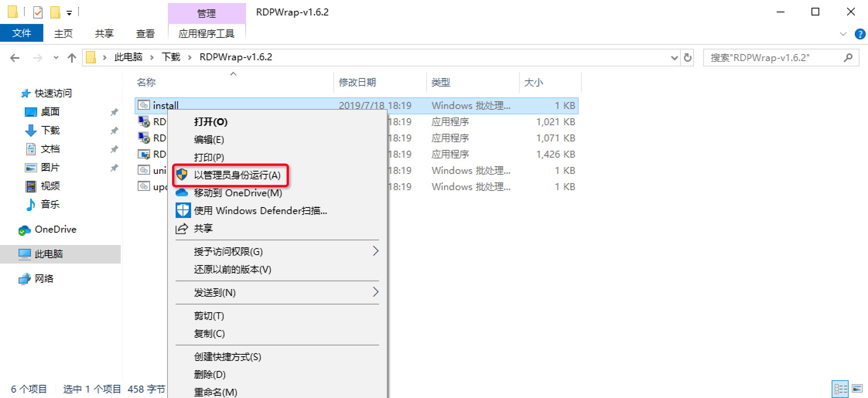
Task: Open Customize Quick Access Toolbar dropdown
Action: click(69, 13)
